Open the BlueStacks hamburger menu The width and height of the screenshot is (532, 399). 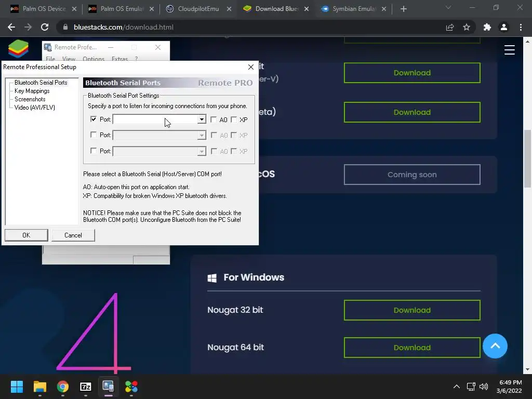click(x=509, y=50)
